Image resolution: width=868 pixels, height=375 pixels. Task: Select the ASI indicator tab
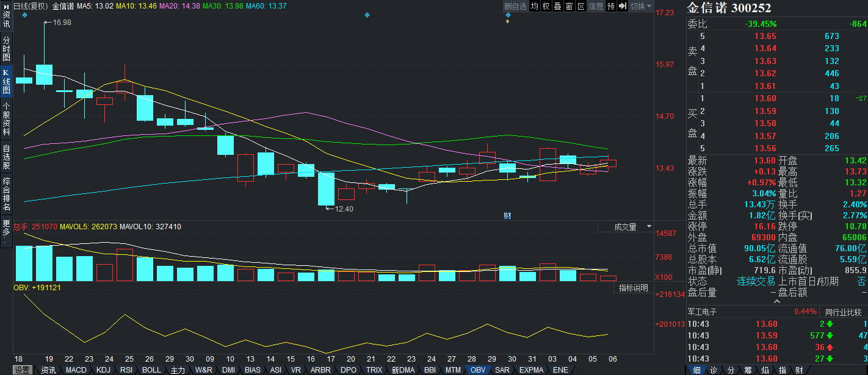(x=276, y=370)
